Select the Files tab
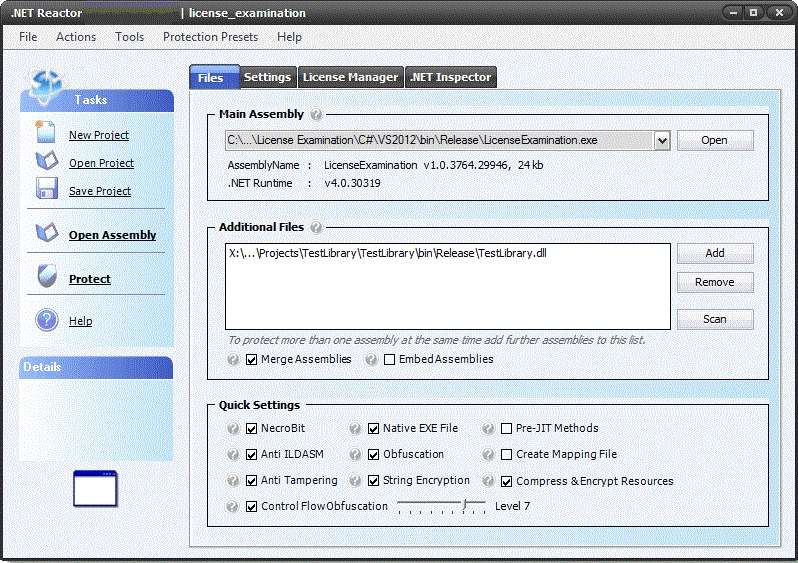 [214, 77]
